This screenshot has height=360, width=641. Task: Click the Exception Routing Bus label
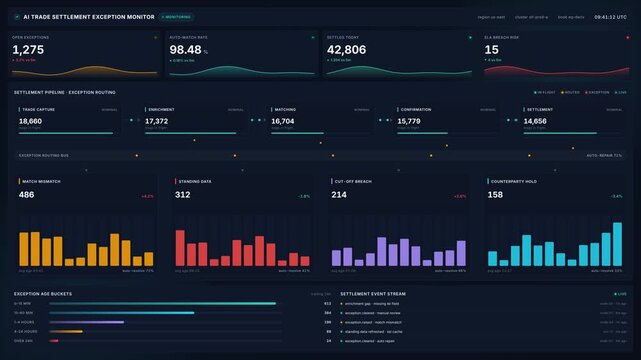(44, 156)
